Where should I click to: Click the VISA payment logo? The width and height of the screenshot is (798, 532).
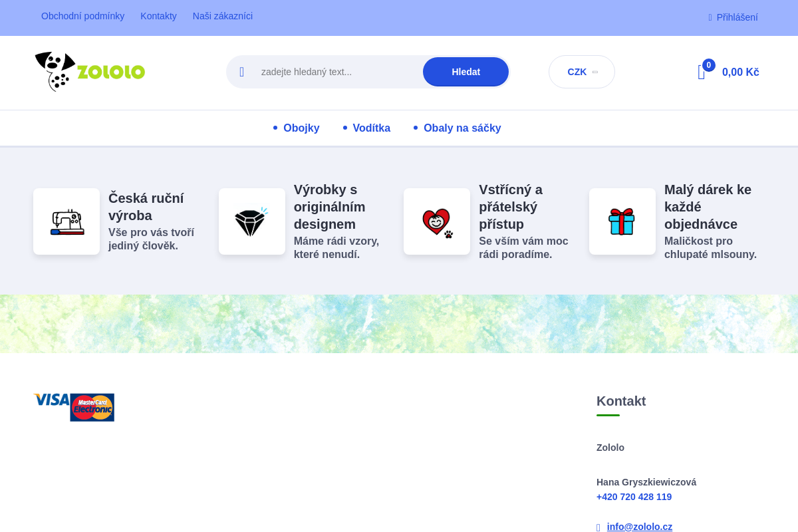point(52,400)
